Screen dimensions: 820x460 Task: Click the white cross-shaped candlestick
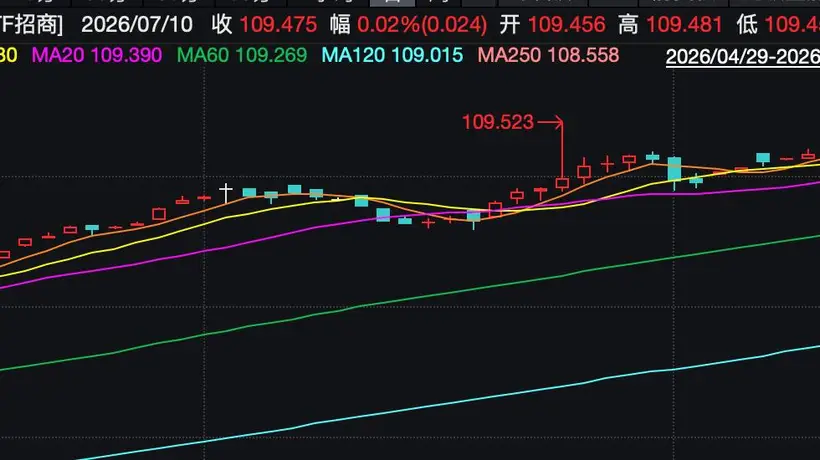point(226,193)
